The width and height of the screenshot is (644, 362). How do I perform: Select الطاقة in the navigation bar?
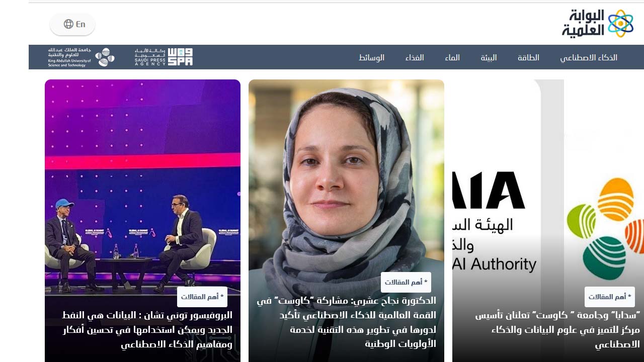coord(528,57)
